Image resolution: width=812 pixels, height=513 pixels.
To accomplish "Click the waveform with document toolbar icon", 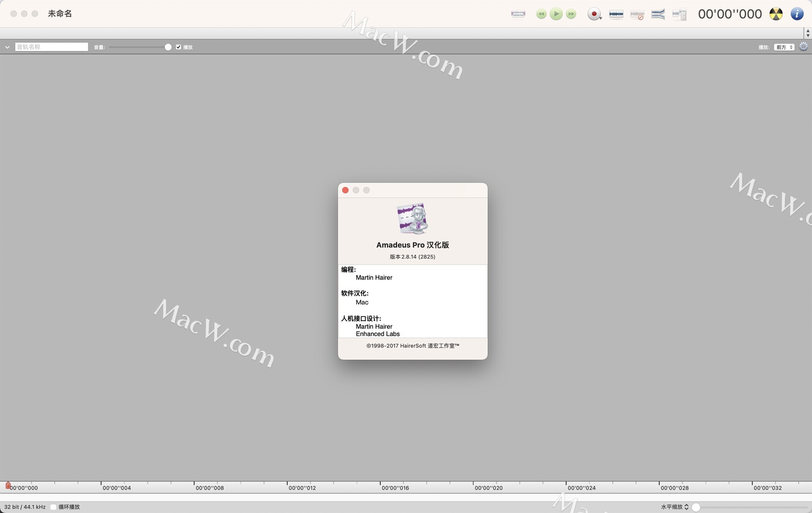I will (x=679, y=15).
